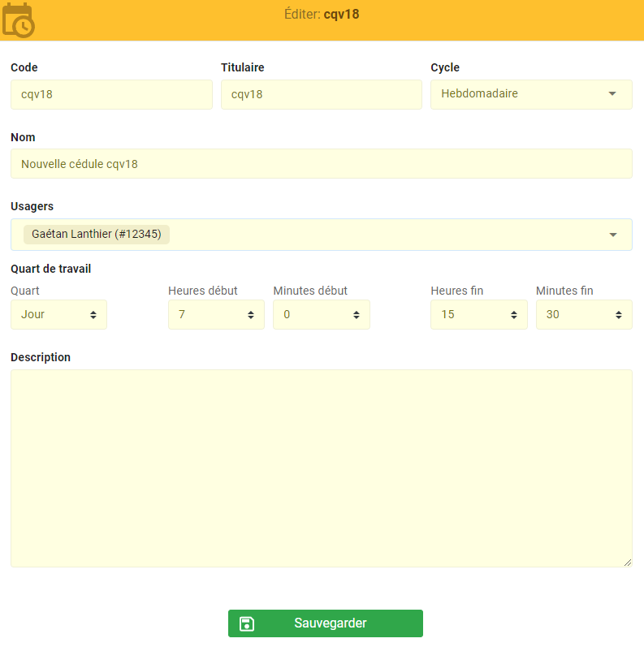This screenshot has height=647, width=644.
Task: Click the Heures début label
Action: point(203,291)
